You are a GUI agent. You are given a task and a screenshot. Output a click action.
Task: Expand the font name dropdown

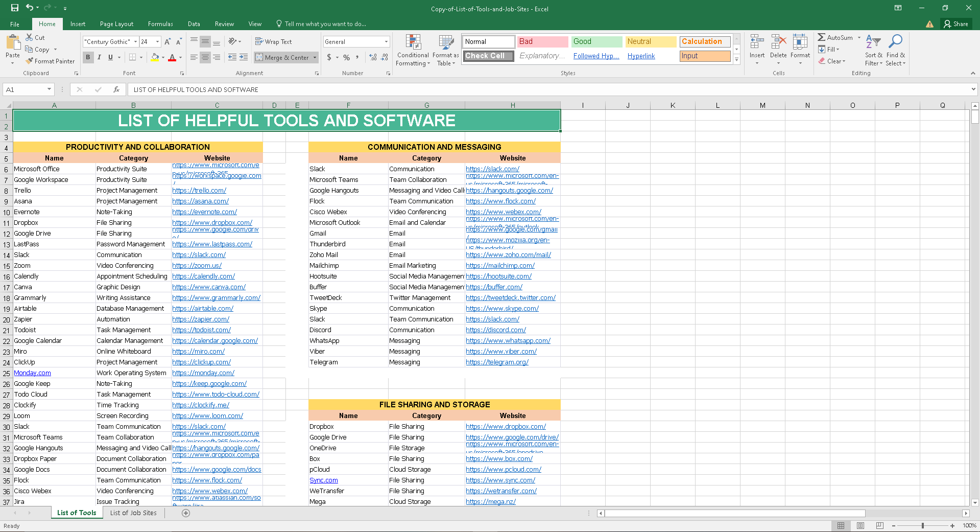(x=135, y=42)
